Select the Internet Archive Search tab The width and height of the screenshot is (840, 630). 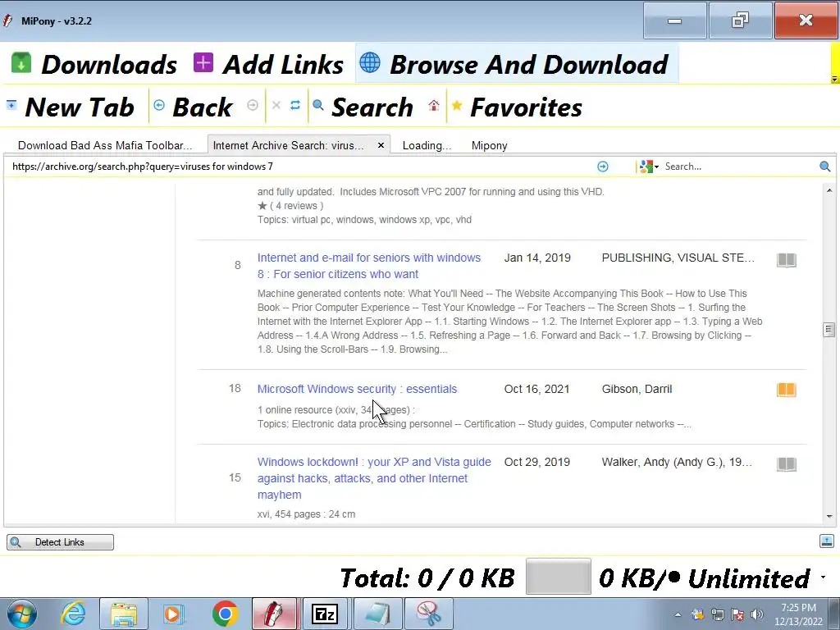288,145
